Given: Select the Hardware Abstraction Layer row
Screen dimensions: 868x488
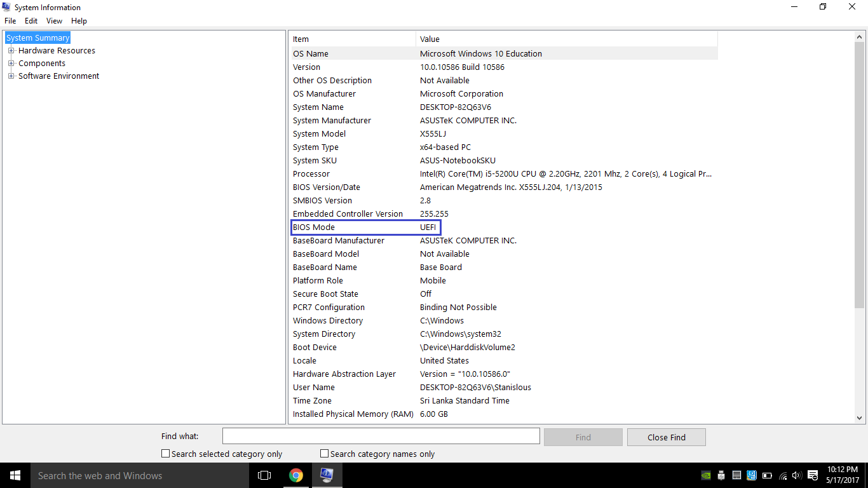Looking at the screenshot, I should [504, 374].
